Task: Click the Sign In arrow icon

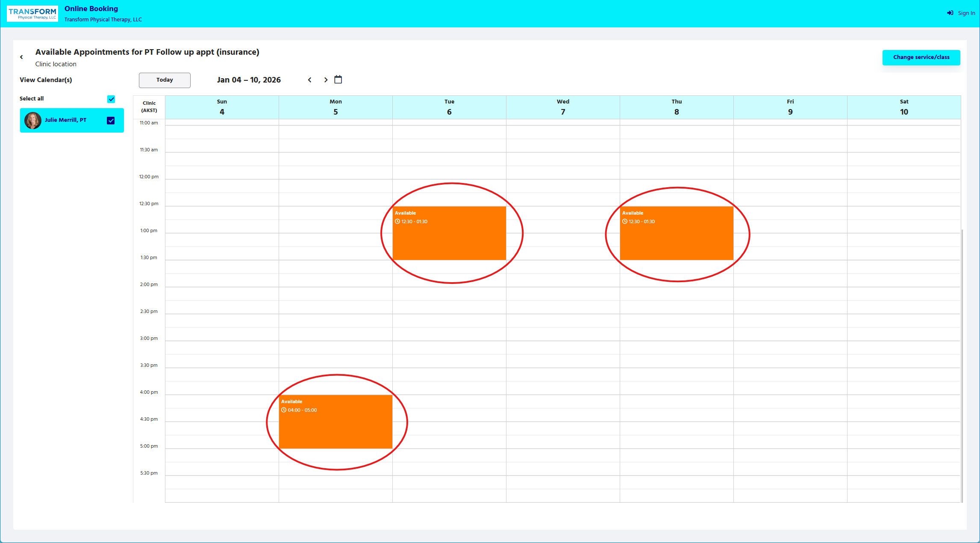Action: pos(950,13)
